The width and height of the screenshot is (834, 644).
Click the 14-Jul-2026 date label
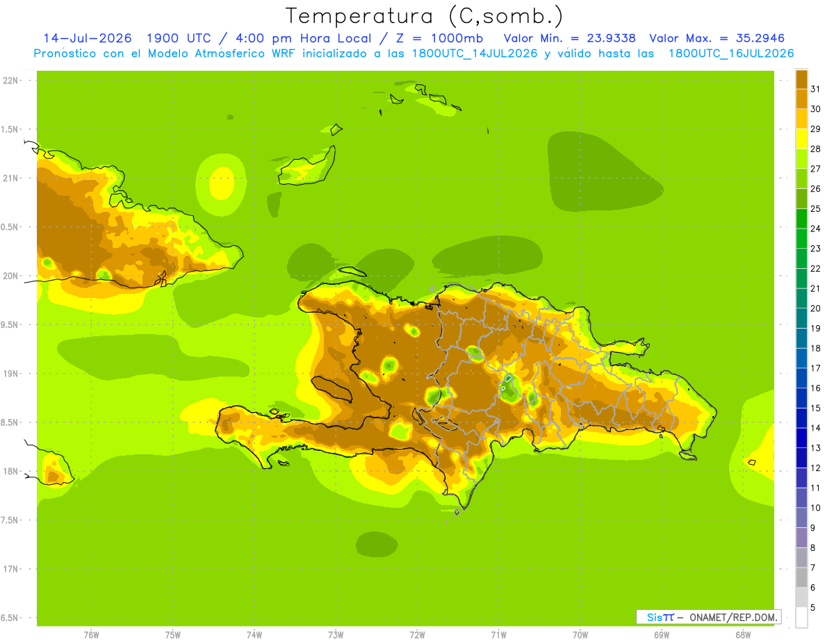[88, 38]
